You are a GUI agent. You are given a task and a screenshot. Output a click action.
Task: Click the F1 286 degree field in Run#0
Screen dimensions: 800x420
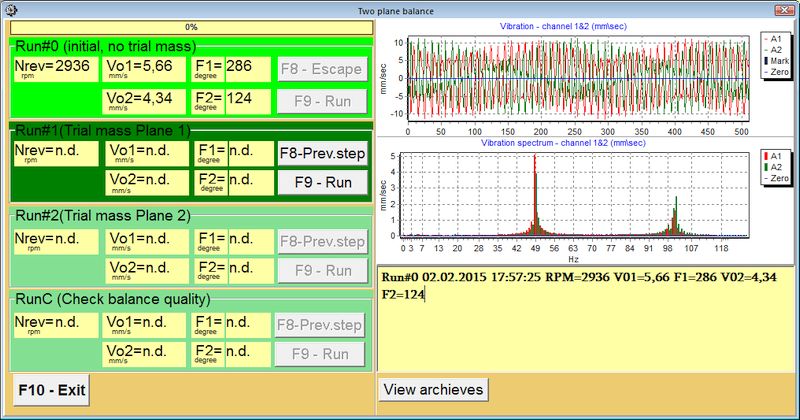coord(231,69)
